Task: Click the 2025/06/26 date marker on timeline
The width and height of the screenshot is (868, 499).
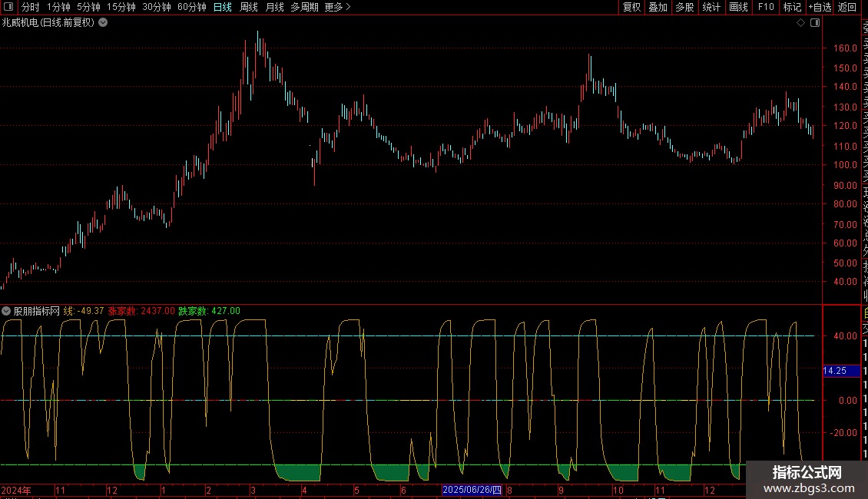Action: (x=472, y=490)
